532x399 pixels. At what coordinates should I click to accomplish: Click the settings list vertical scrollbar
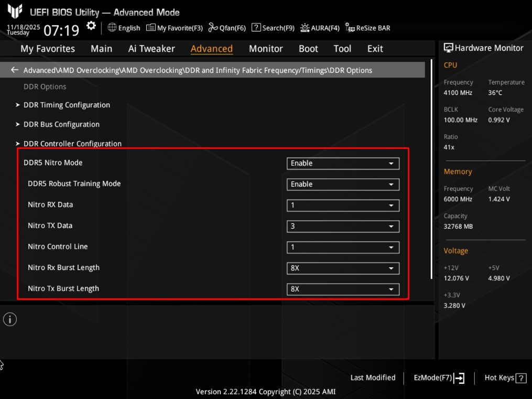click(431, 169)
